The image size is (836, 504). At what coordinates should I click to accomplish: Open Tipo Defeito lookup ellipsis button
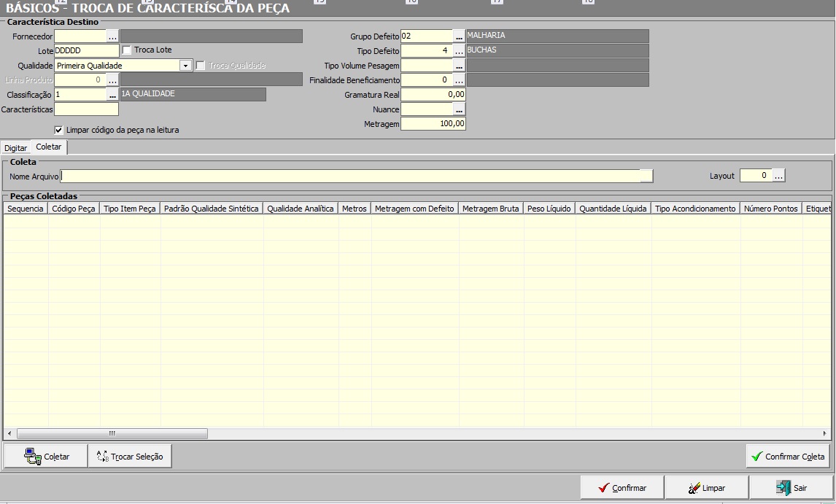[459, 51]
